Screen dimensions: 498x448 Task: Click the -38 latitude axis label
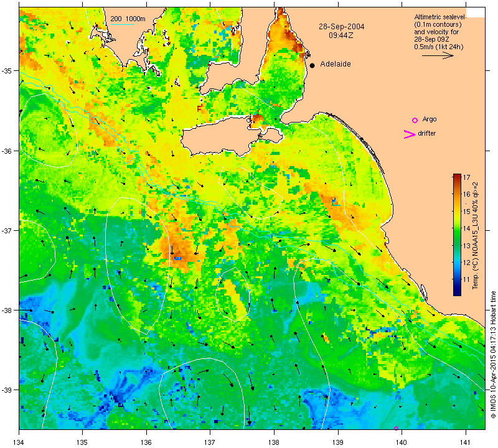click(7, 310)
